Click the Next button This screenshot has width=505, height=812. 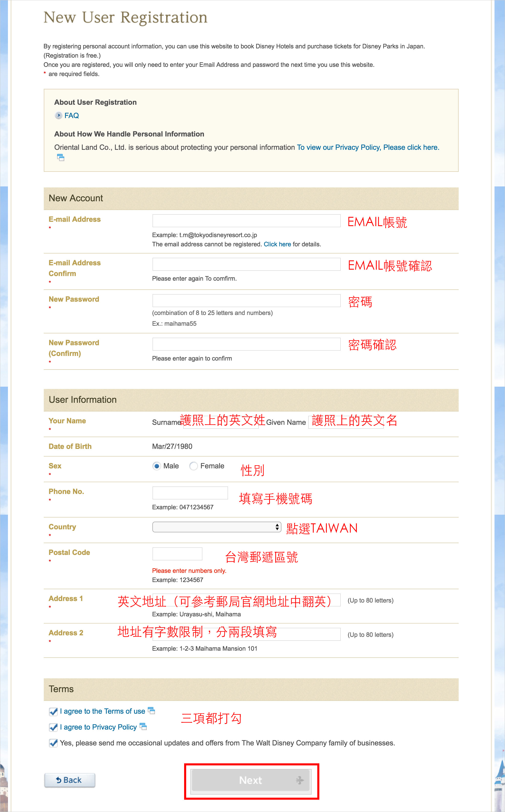251,780
